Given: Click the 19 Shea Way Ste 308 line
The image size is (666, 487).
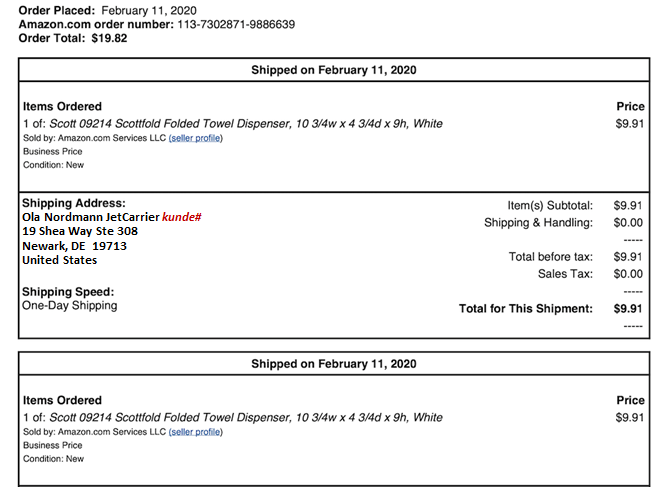Looking at the screenshot, I should tap(80, 231).
